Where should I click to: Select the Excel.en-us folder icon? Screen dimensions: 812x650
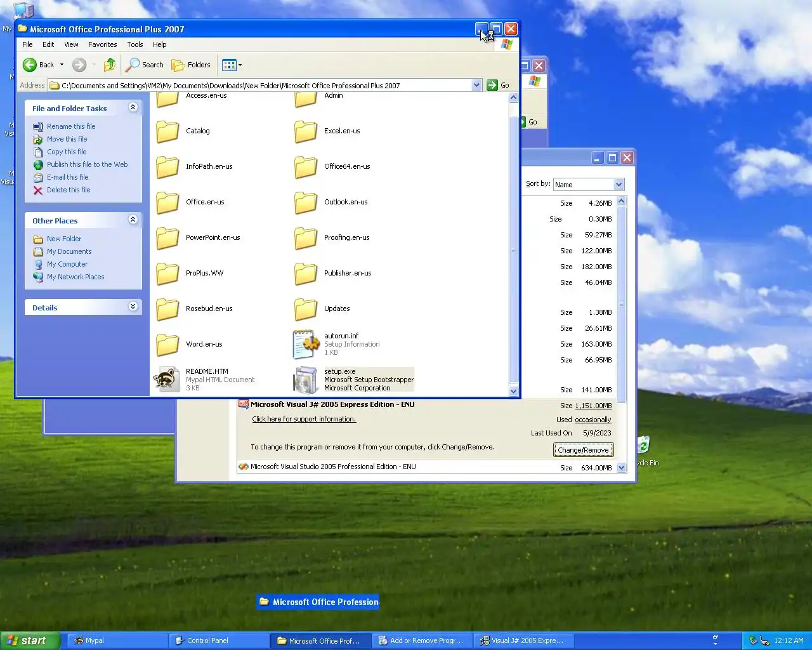[x=306, y=131]
